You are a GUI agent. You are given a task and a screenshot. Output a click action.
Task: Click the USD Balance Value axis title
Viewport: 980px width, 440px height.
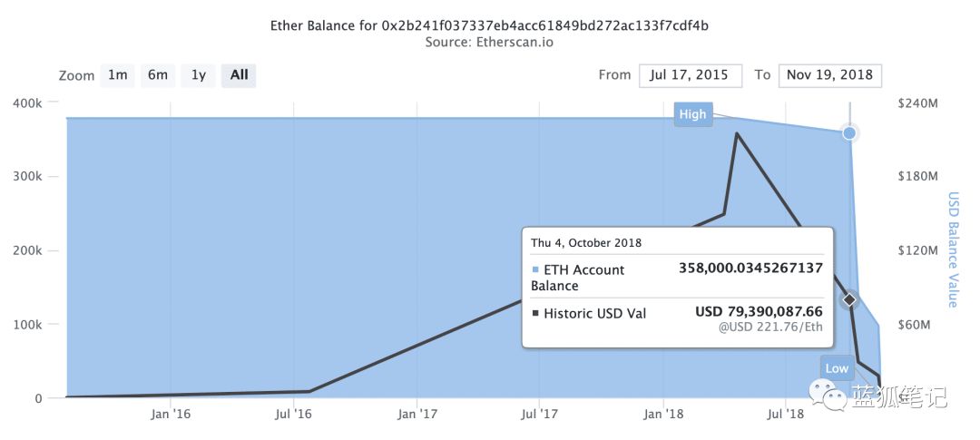tap(953, 249)
